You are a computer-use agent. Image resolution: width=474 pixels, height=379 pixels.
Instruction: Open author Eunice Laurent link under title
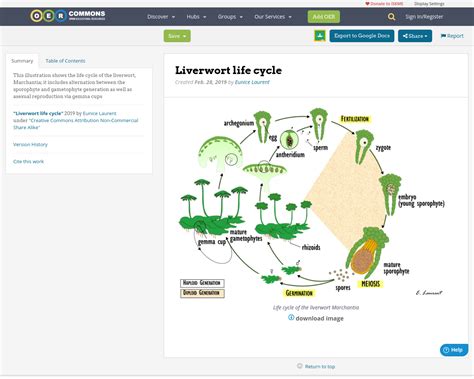(252, 82)
